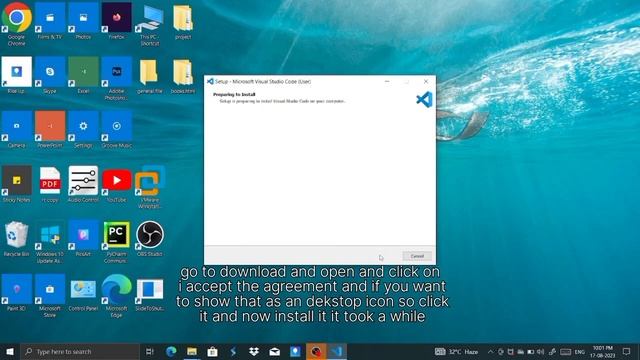
Task: Switch to the VS Code Setup taskbar item
Action: tap(337, 351)
